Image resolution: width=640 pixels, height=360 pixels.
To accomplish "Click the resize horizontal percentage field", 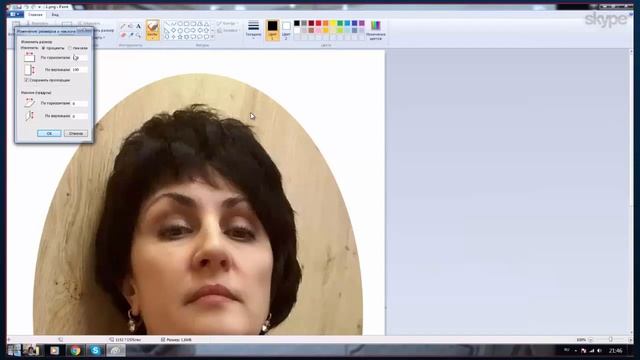I will [80, 58].
